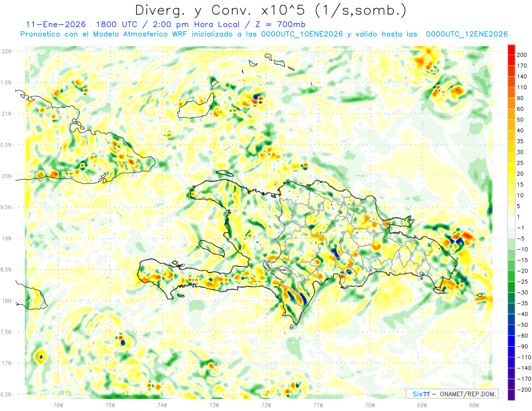Click the "72W" longitude label
Screen dimensions: 532x411
[266, 404]
